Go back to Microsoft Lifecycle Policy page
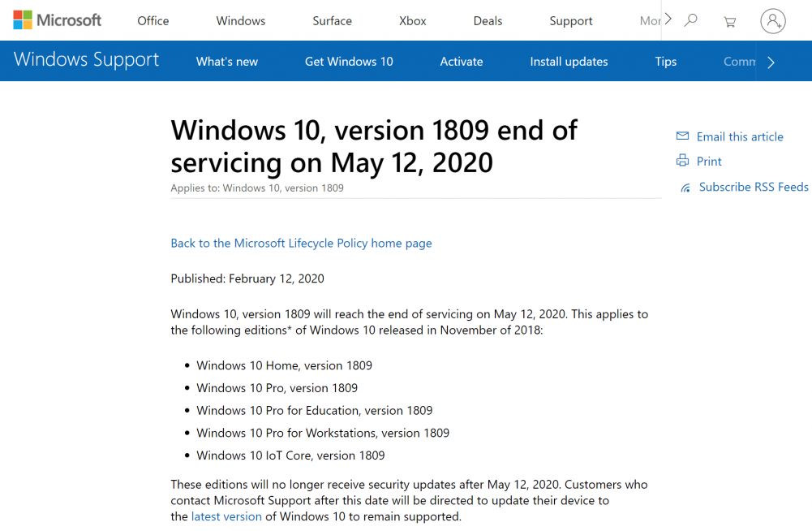 coord(301,243)
